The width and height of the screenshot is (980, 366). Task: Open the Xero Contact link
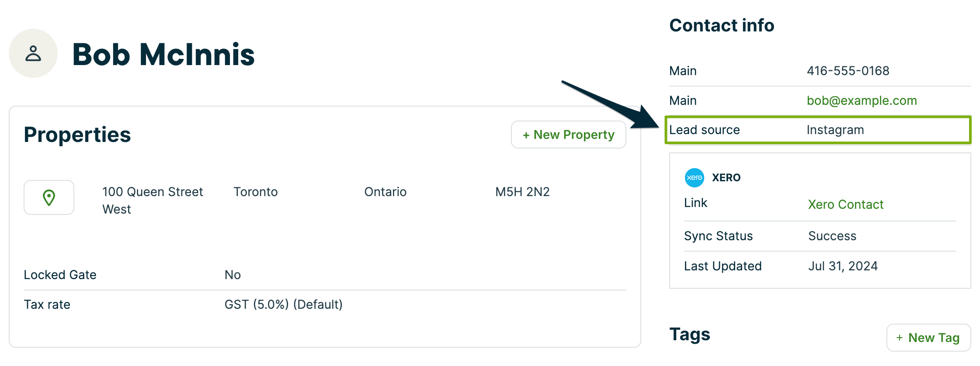point(845,204)
